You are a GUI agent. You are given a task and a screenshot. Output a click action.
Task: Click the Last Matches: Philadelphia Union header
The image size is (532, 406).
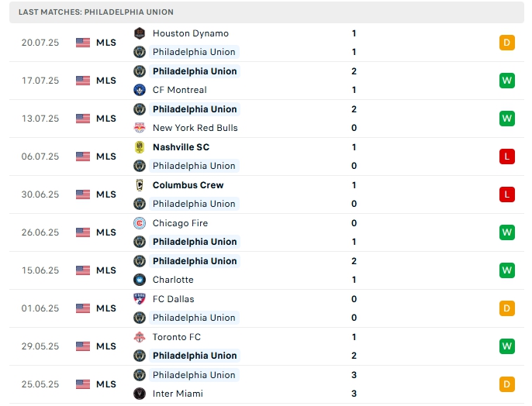click(x=96, y=12)
